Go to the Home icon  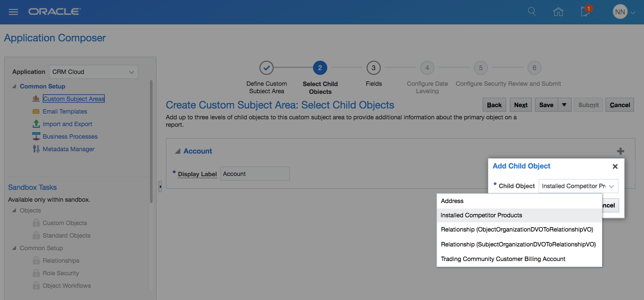tap(558, 12)
